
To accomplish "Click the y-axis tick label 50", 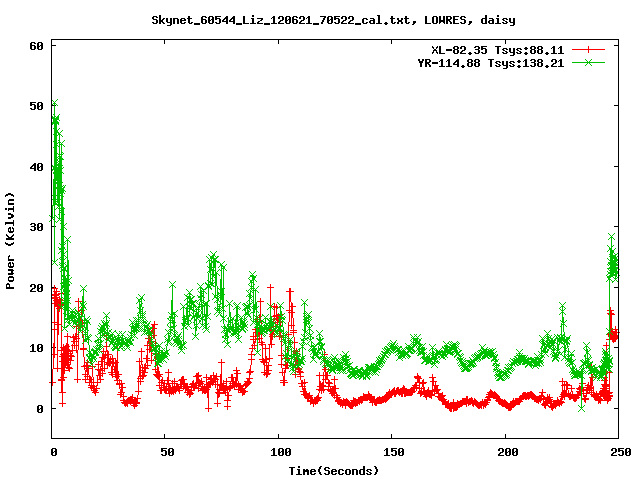I will coord(36,106).
